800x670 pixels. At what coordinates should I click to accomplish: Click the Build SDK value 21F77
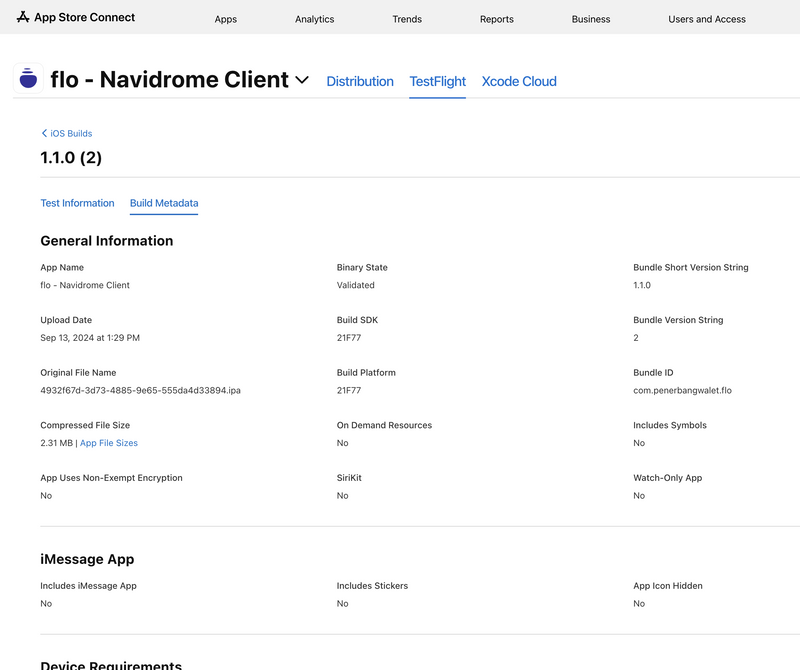348,338
